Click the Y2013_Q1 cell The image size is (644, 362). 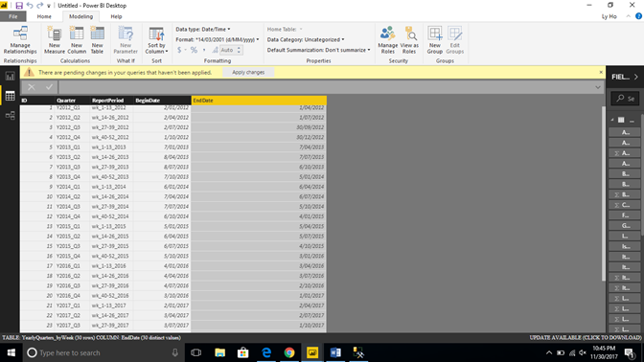coord(72,147)
